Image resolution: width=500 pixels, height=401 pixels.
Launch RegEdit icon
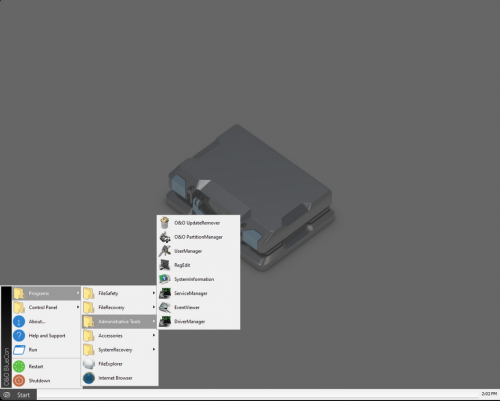[165, 265]
